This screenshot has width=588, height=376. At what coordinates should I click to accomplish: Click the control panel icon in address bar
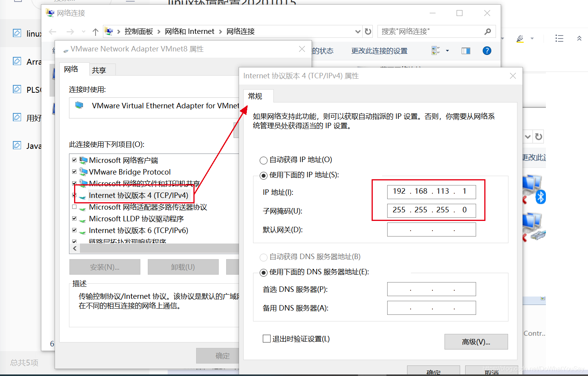[x=109, y=31]
